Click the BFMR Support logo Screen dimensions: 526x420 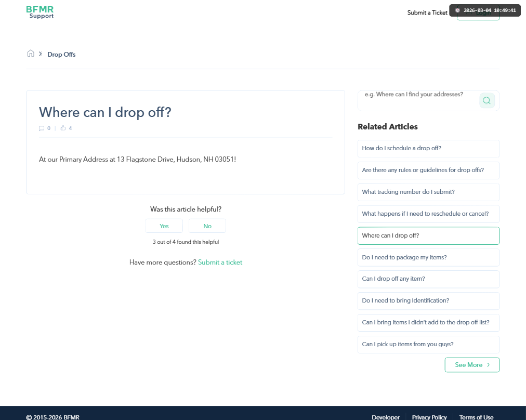pos(40,12)
